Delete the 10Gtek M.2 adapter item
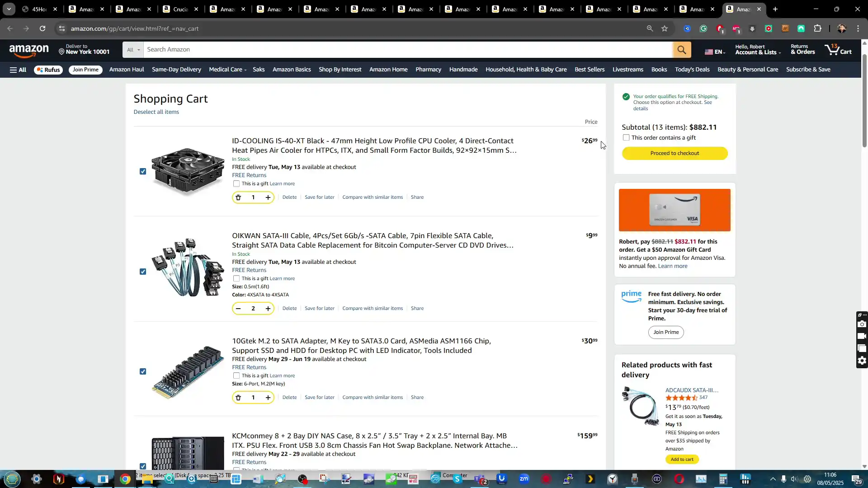 tap(289, 398)
